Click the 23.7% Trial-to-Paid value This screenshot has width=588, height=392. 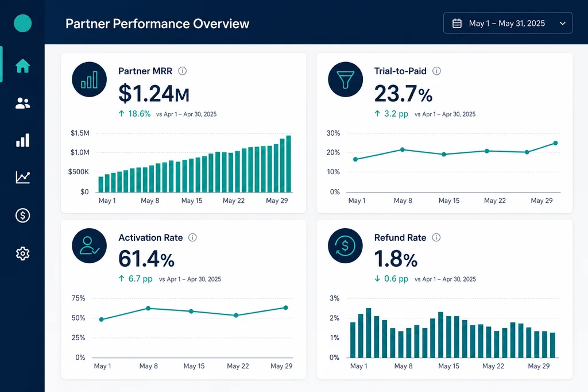point(403,94)
